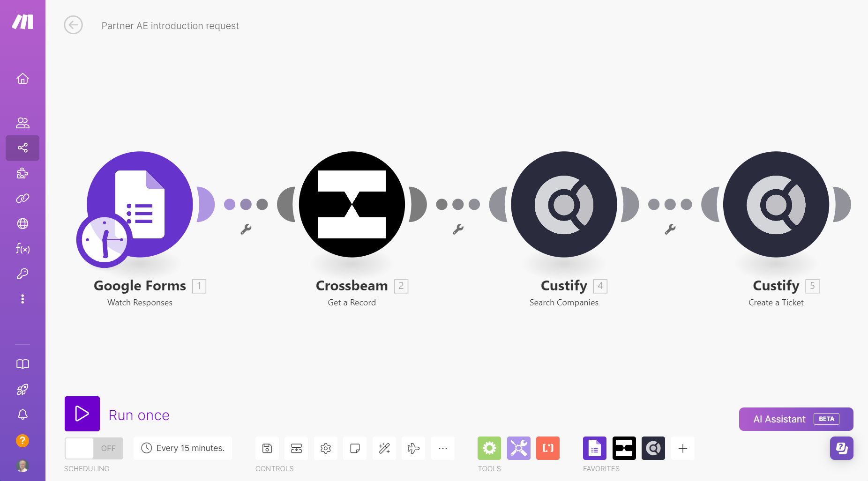Click the explain flow airplane icon
Image resolution: width=868 pixels, height=481 pixels.
pyautogui.click(x=413, y=448)
